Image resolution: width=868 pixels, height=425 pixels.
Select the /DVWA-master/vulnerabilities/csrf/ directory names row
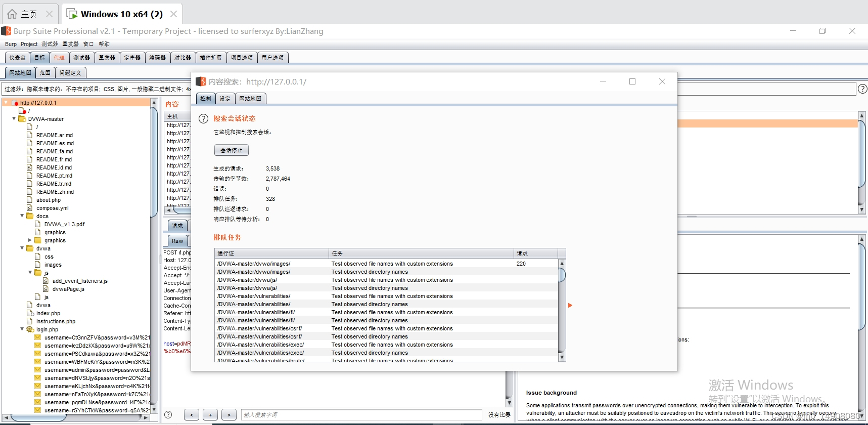(x=387, y=336)
